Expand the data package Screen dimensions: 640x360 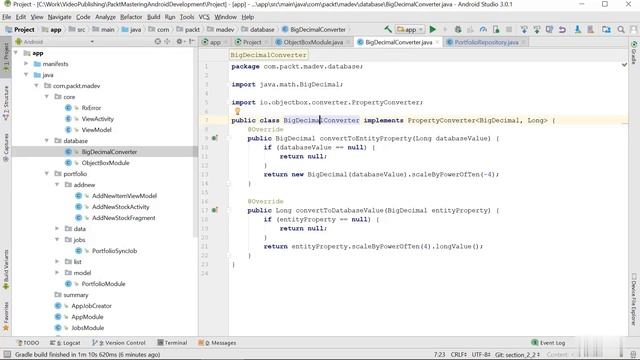tap(57, 229)
